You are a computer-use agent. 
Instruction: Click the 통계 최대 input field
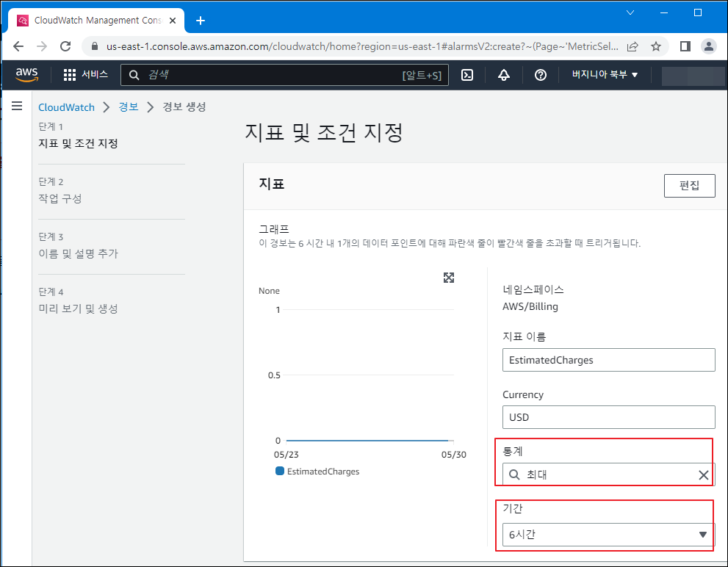click(609, 474)
